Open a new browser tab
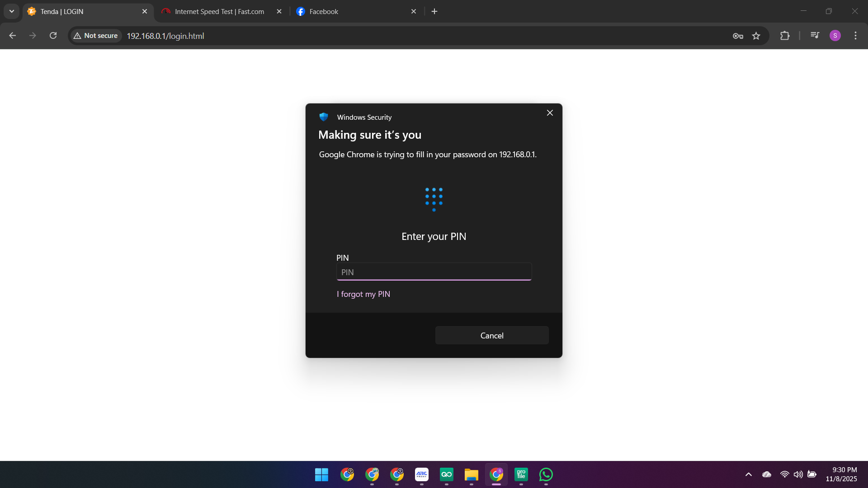The height and width of the screenshot is (488, 868). tap(434, 11)
